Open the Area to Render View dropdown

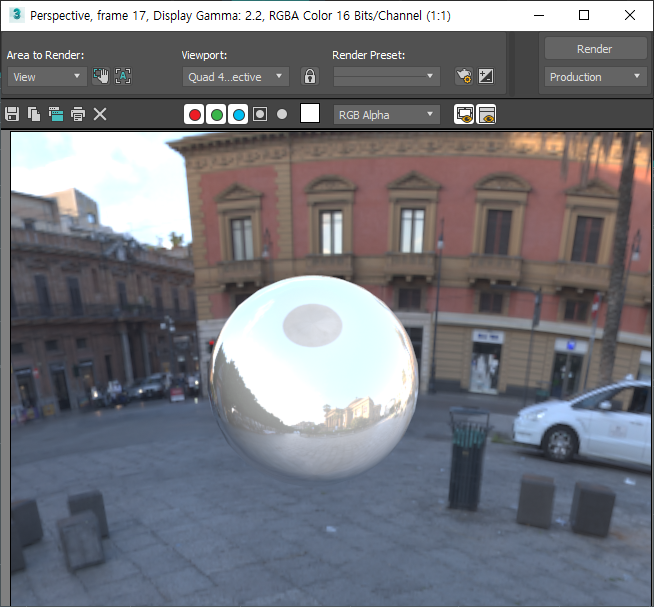click(47, 77)
